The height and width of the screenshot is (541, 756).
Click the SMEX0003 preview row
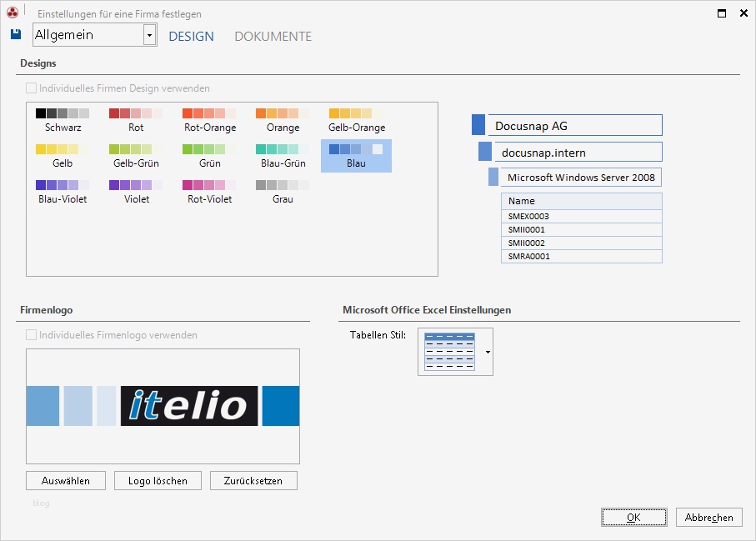tap(582, 216)
